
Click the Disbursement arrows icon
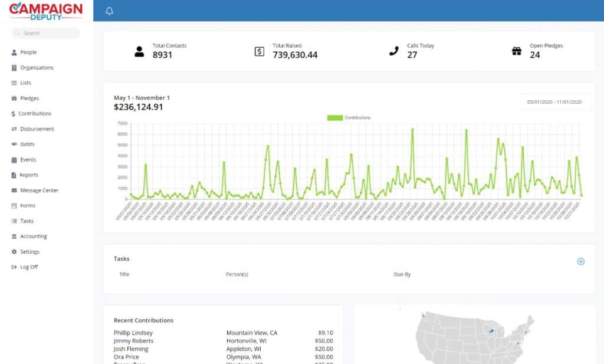[x=14, y=129]
